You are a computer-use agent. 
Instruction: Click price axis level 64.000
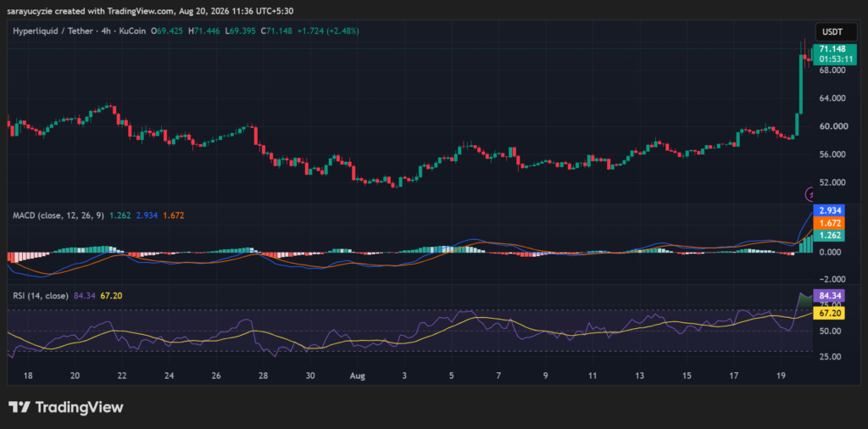click(832, 98)
